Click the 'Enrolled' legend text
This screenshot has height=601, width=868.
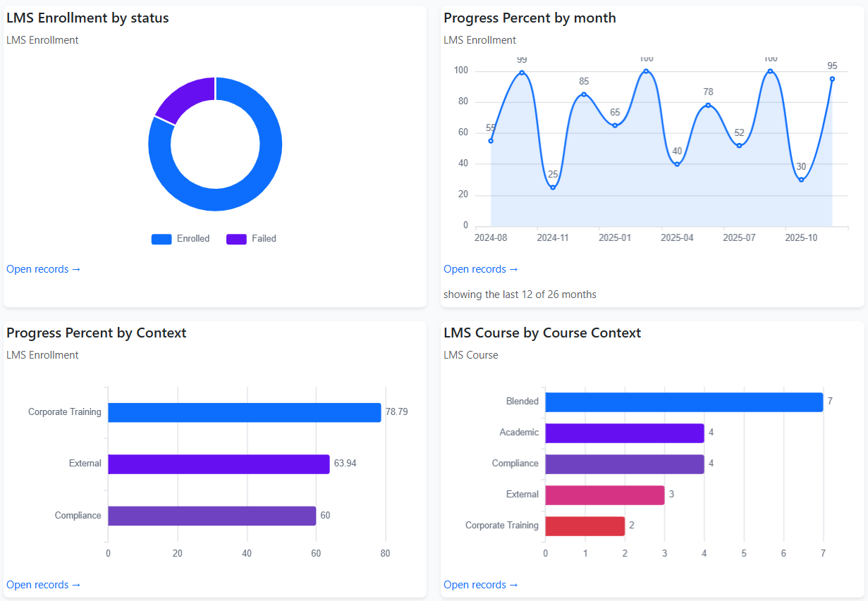pos(193,239)
